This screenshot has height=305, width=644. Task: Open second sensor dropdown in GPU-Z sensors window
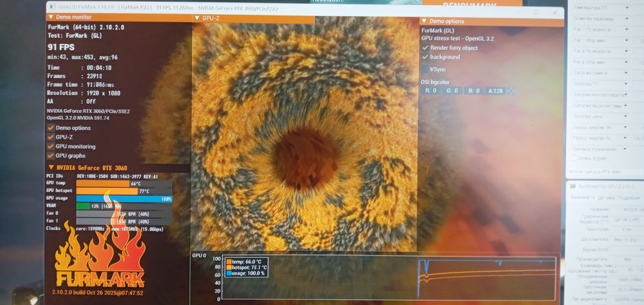pyautogui.click(x=627, y=19)
